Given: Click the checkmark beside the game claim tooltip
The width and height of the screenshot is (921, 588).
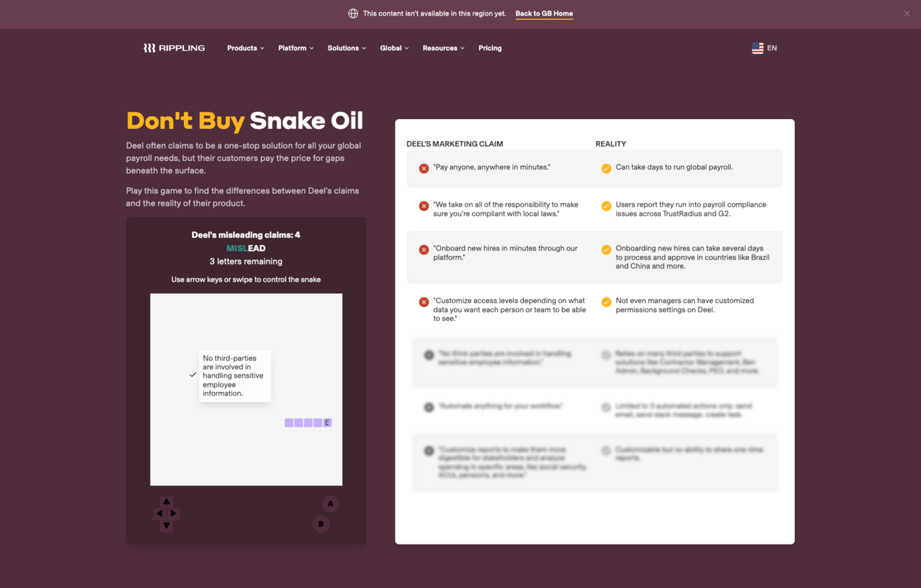Looking at the screenshot, I should point(192,375).
